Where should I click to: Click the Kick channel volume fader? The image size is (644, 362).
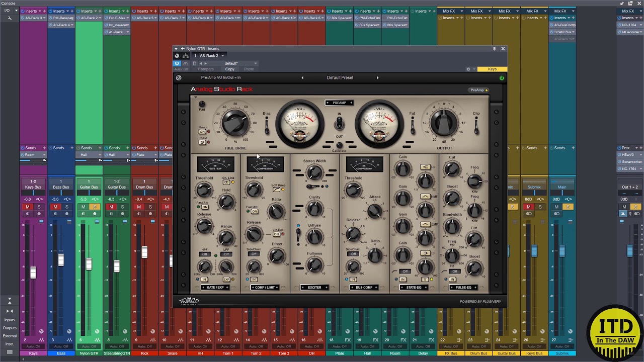tap(144, 252)
